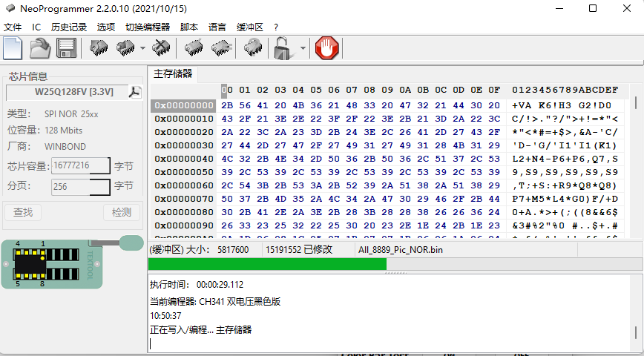Expand the padlock dropdown arrow
Screen dimensions: 644x356
[x=302, y=49]
